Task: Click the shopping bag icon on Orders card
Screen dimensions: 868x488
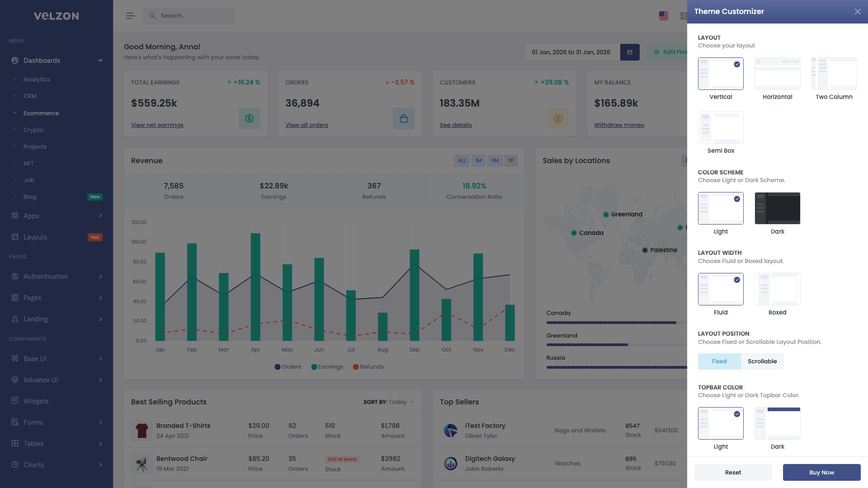Action: 404,118
